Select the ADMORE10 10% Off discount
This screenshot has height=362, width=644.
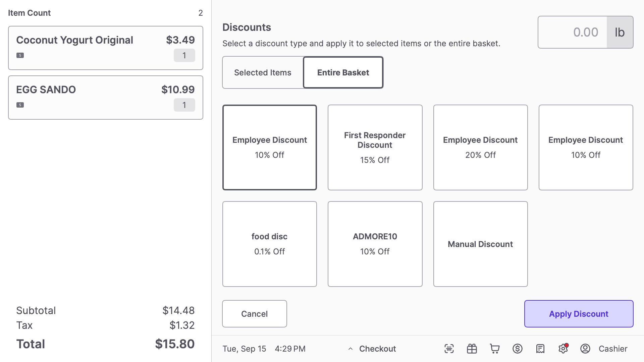(x=375, y=244)
